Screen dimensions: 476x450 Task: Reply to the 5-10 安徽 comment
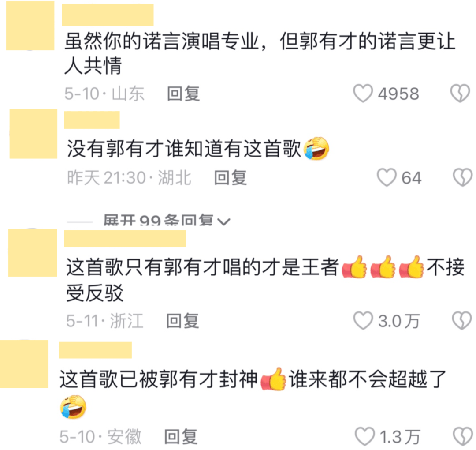[181, 437]
